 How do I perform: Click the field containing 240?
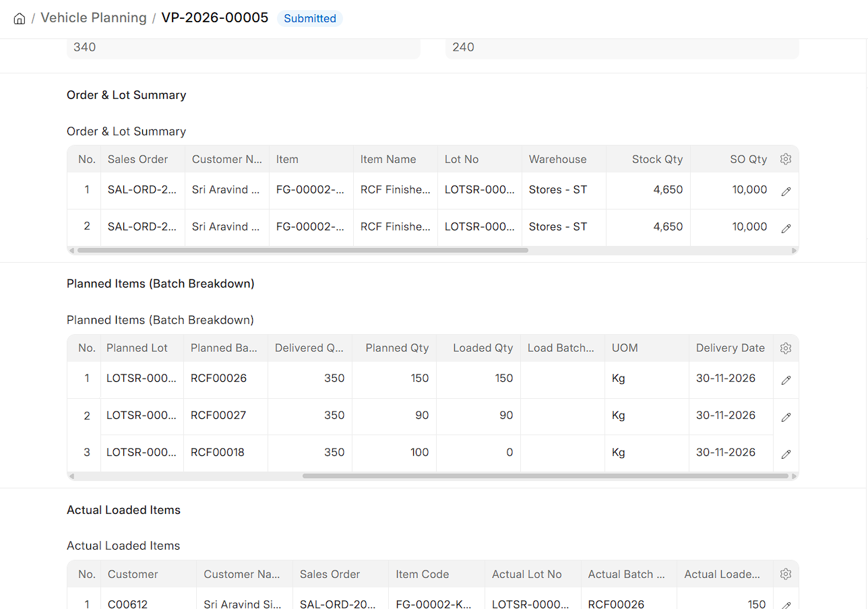pos(622,48)
